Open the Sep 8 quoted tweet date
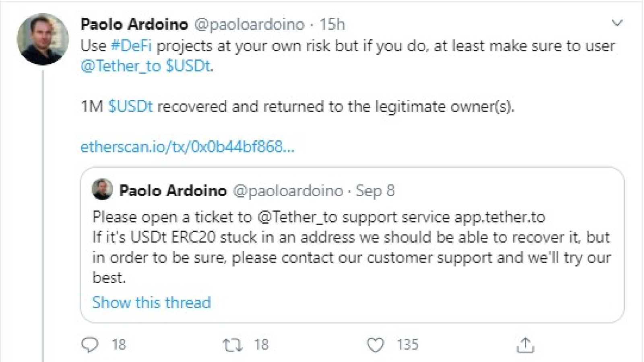The image size is (644, 362). [x=375, y=191]
